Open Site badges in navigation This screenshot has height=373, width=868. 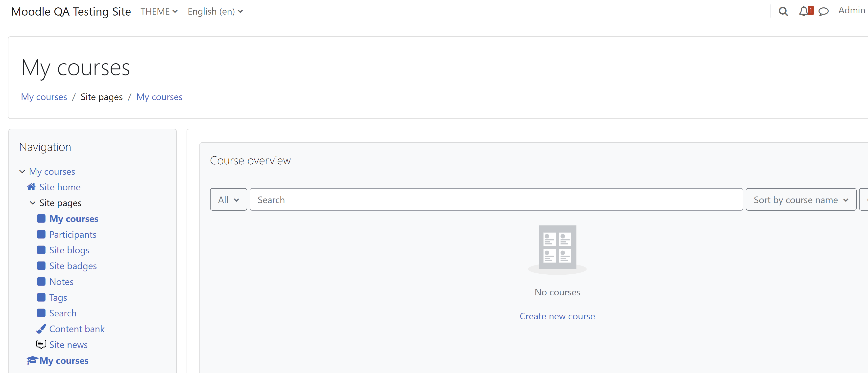(x=73, y=266)
